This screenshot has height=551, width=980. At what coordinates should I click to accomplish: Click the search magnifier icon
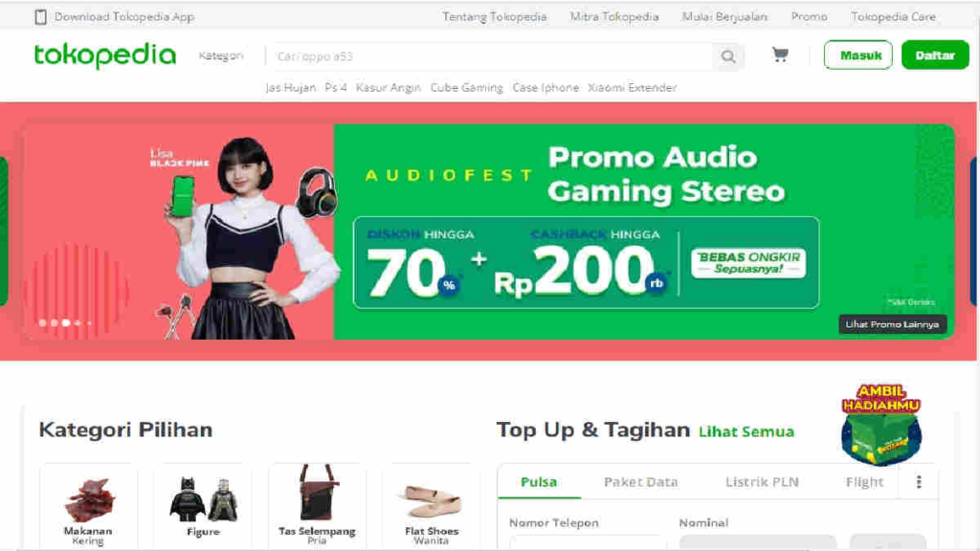pos(728,56)
